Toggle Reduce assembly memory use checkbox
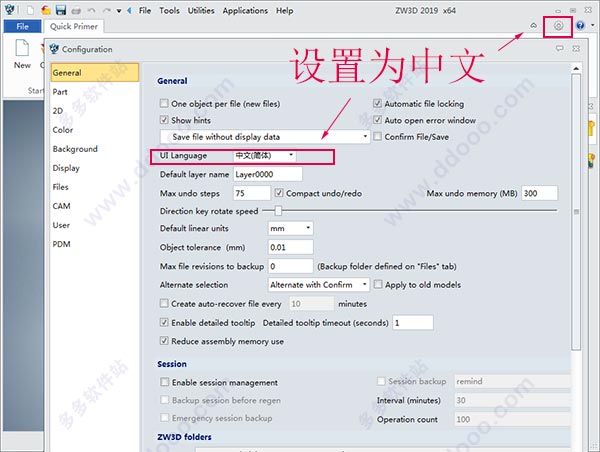 click(164, 341)
